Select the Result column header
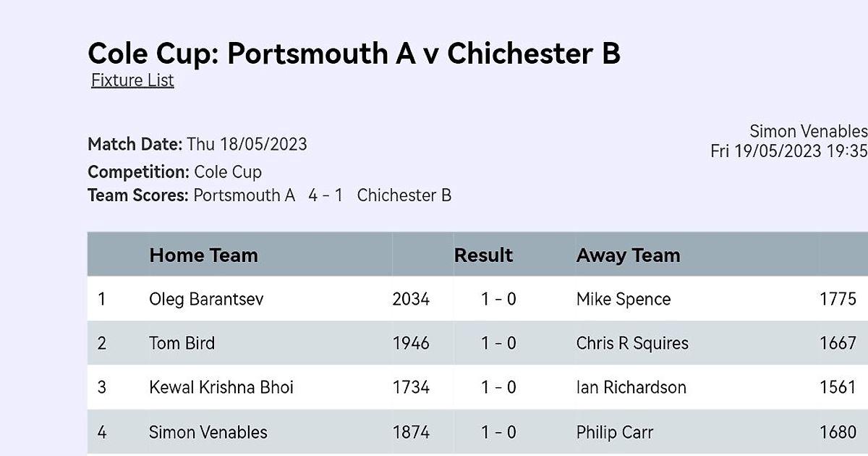This screenshot has height=456, width=868. pos(483,256)
